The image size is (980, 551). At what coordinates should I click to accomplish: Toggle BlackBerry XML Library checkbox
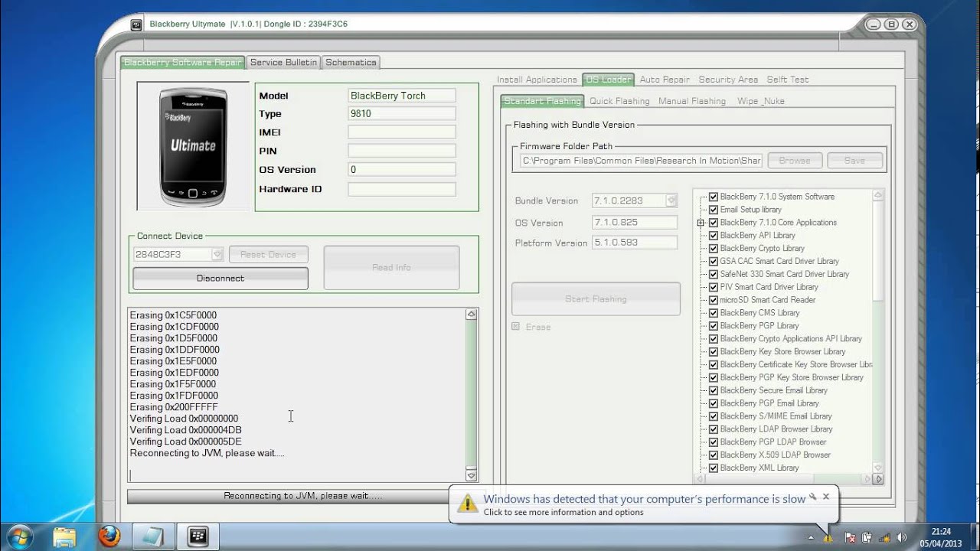click(714, 468)
